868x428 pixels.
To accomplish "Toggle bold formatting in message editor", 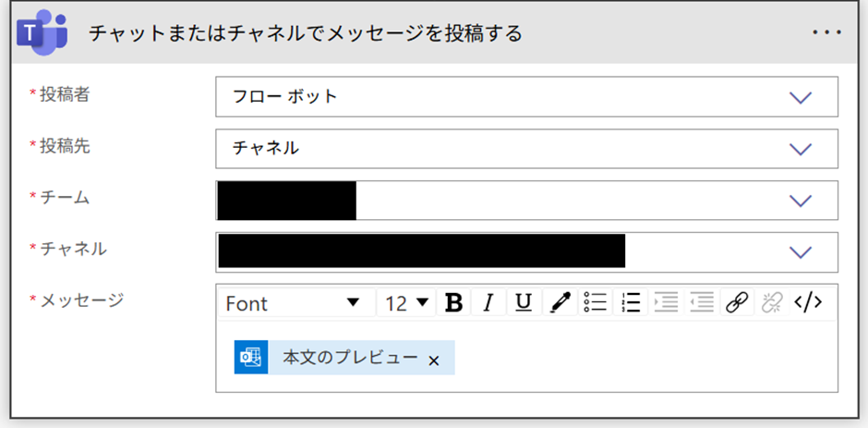I will 454,302.
